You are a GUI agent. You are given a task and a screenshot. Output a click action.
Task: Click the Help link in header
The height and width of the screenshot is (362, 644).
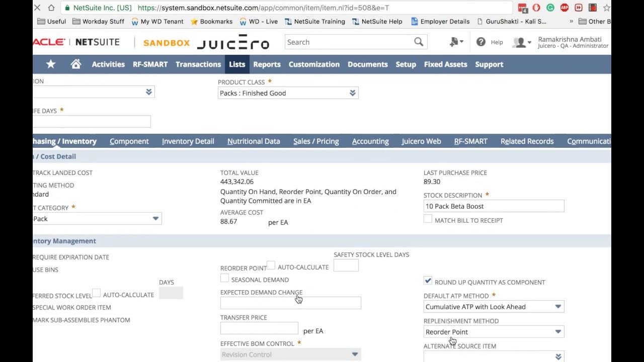pyautogui.click(x=497, y=42)
